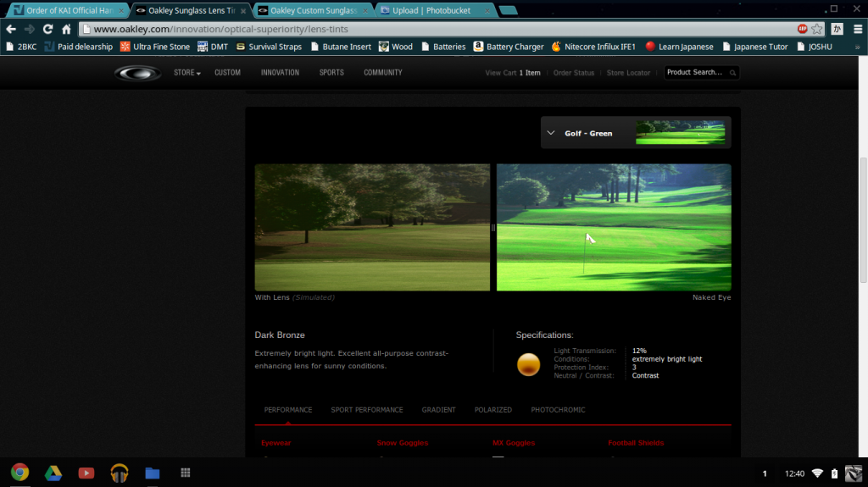Click the Oakley logo icon
This screenshot has height=487, width=868.
point(137,73)
